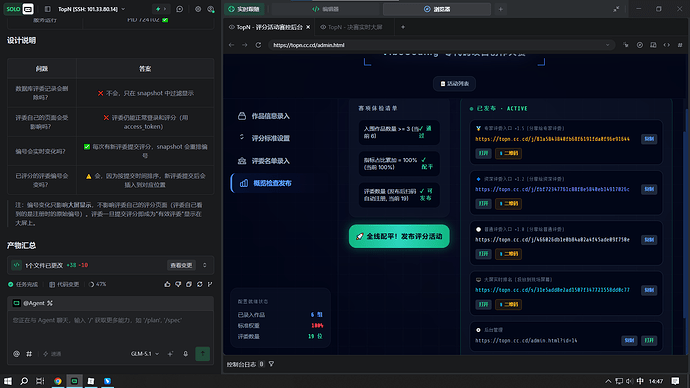Open the TopN SSH project dropdown
The width and height of the screenshot is (690, 388).
(92, 9)
